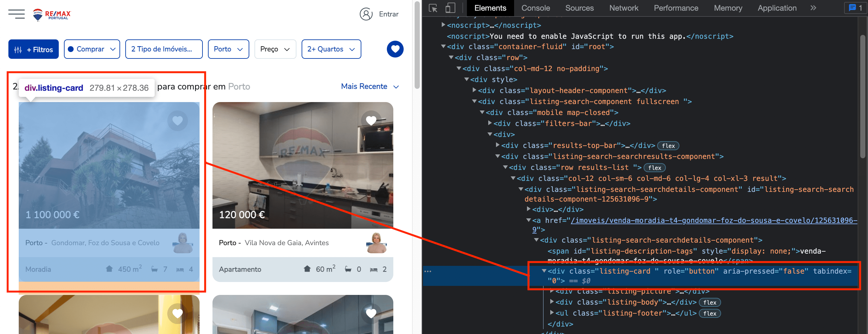
Task: Open the 1 100 000 € house photo
Action: [109, 165]
